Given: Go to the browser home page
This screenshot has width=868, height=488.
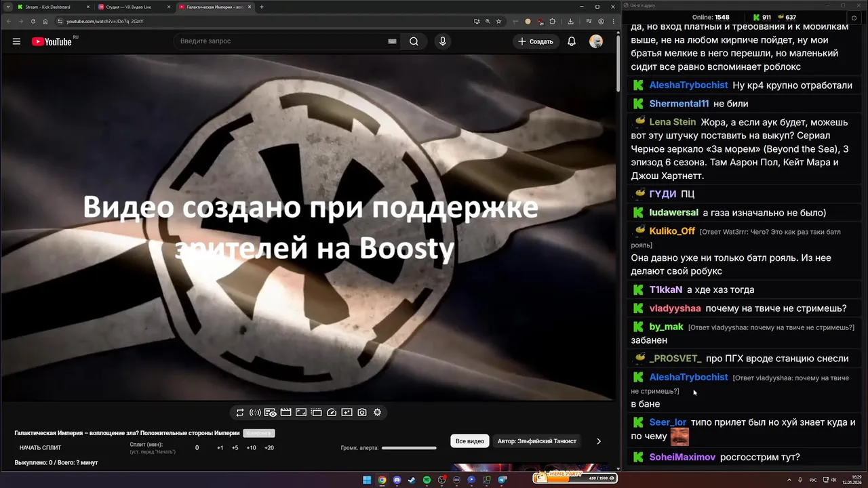Looking at the screenshot, I should pyautogui.click(x=45, y=21).
